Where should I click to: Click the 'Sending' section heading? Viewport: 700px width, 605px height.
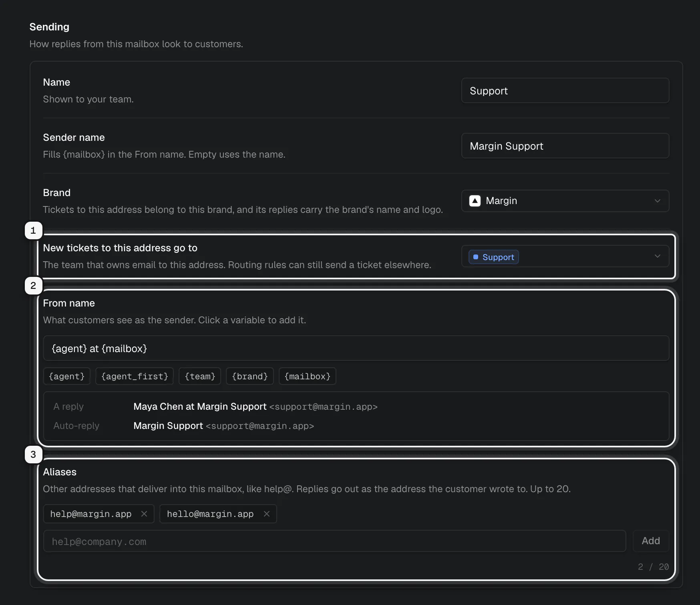pyautogui.click(x=49, y=27)
